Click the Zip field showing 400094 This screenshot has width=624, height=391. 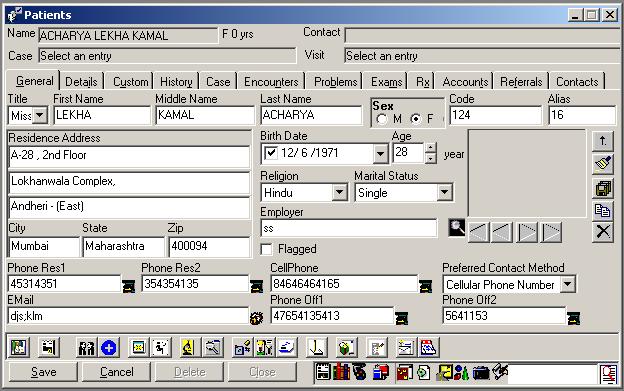point(209,246)
